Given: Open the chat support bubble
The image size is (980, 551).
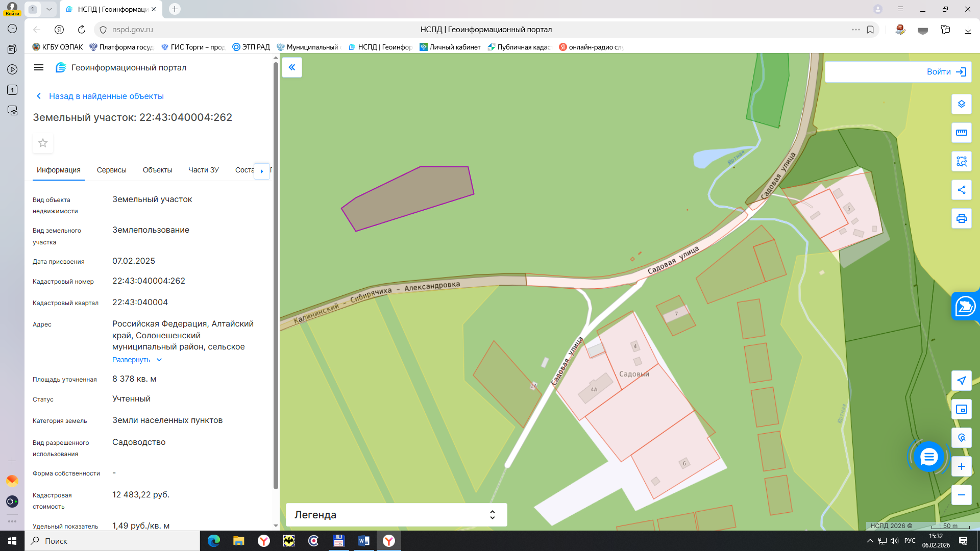Looking at the screenshot, I should [x=928, y=457].
